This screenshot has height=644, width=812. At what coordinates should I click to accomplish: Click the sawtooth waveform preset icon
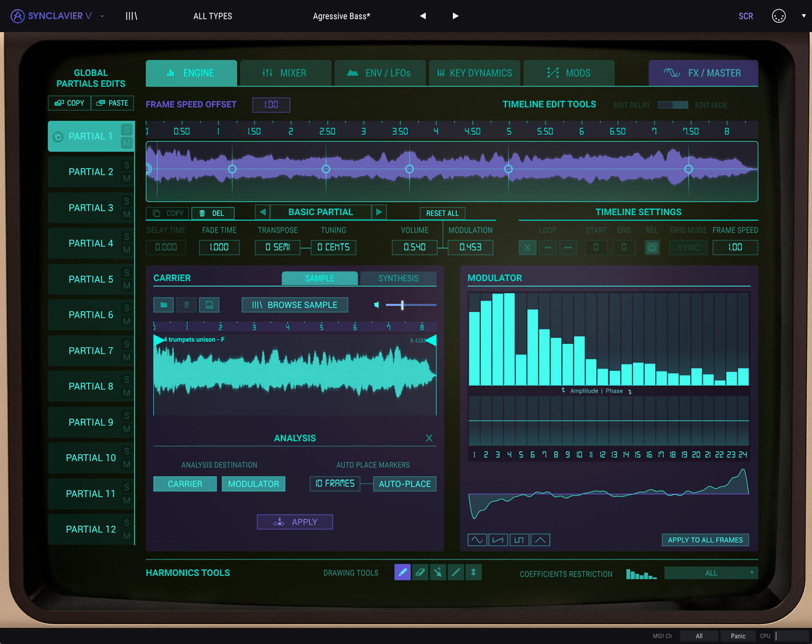click(498, 540)
